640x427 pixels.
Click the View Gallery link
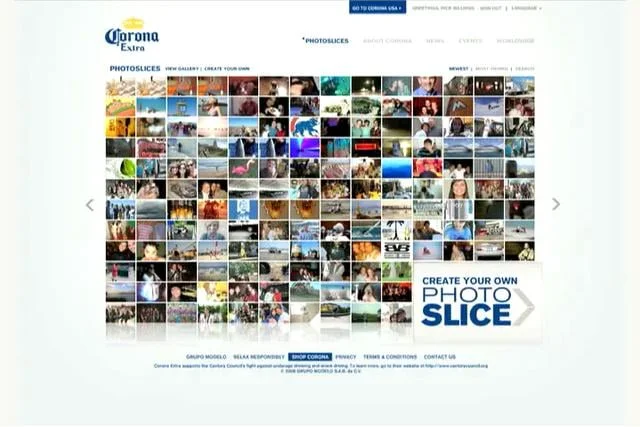point(182,69)
